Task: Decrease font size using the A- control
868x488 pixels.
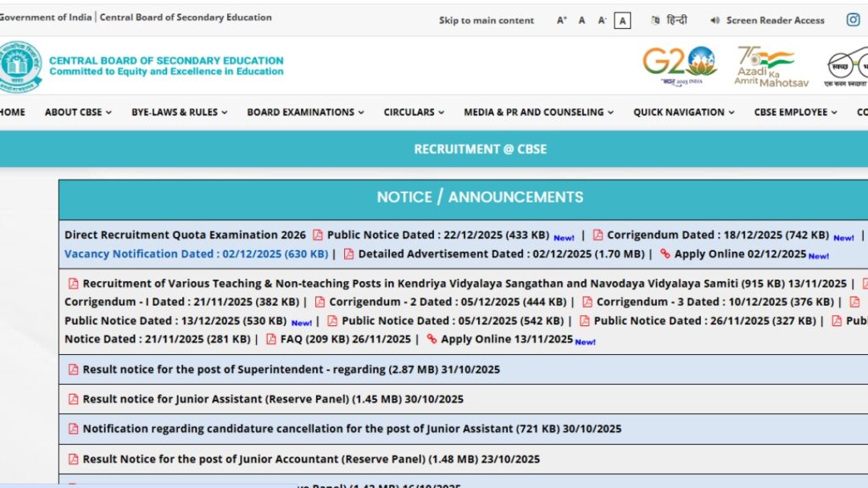Action: [x=601, y=19]
